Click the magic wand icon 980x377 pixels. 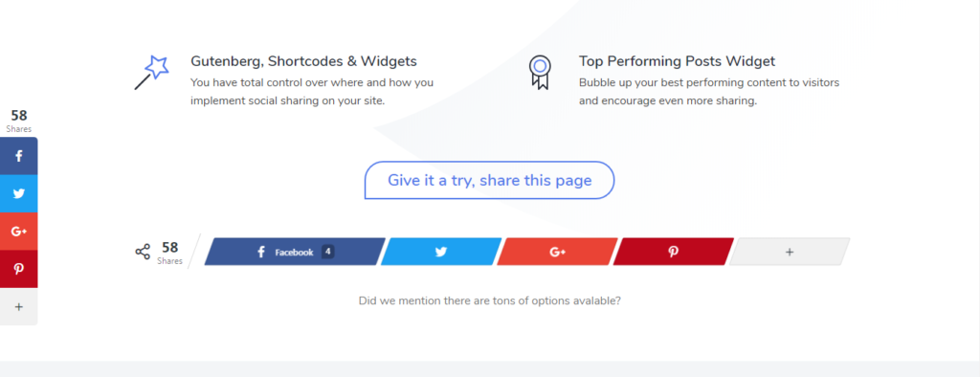click(151, 73)
